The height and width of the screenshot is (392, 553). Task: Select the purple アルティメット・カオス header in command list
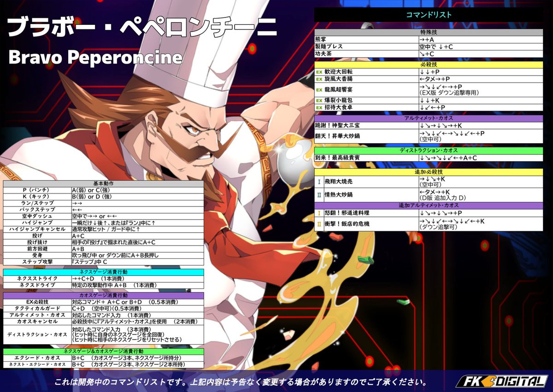tap(429, 118)
